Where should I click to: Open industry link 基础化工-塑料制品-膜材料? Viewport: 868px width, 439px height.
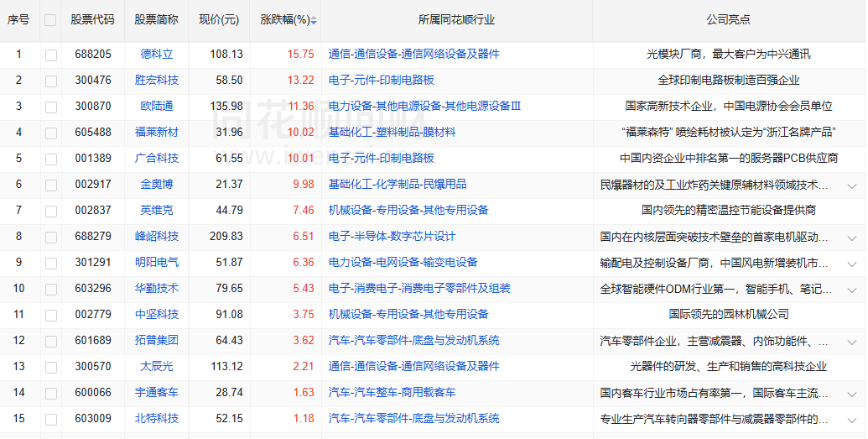(392, 133)
